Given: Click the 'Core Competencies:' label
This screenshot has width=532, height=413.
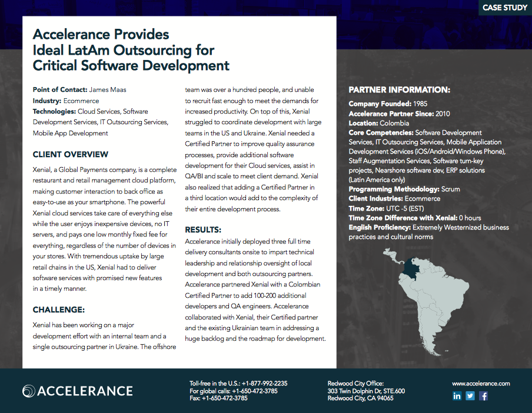Looking at the screenshot, I should pos(381,132).
